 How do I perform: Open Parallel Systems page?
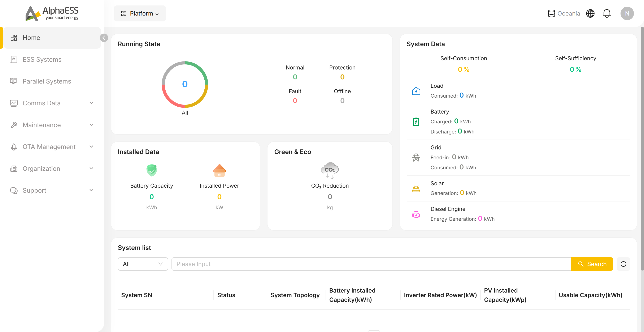tap(52, 81)
